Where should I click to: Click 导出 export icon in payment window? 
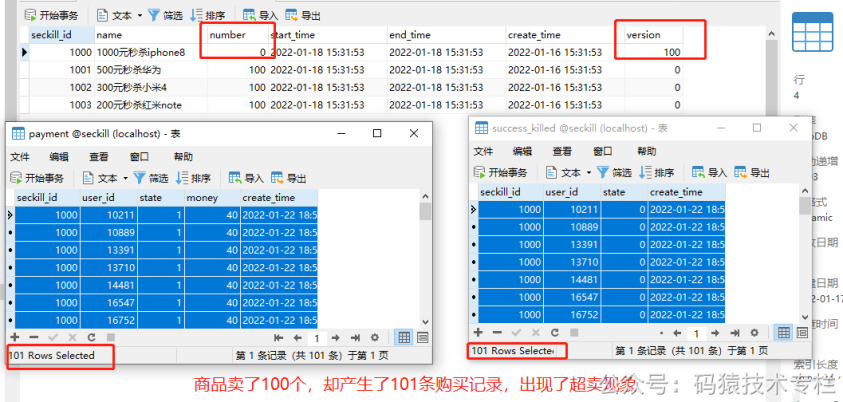[x=289, y=178]
